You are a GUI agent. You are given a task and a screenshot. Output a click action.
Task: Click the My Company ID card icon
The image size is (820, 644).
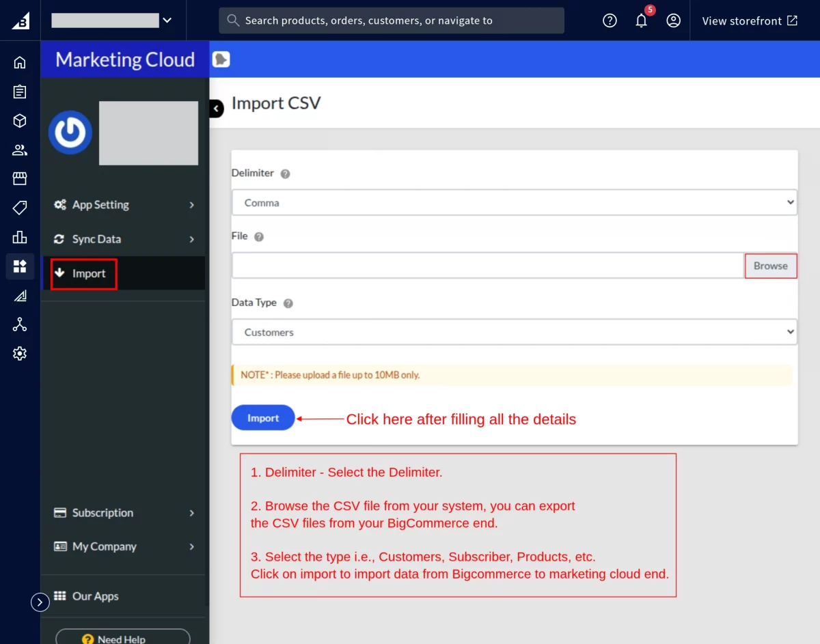point(60,546)
